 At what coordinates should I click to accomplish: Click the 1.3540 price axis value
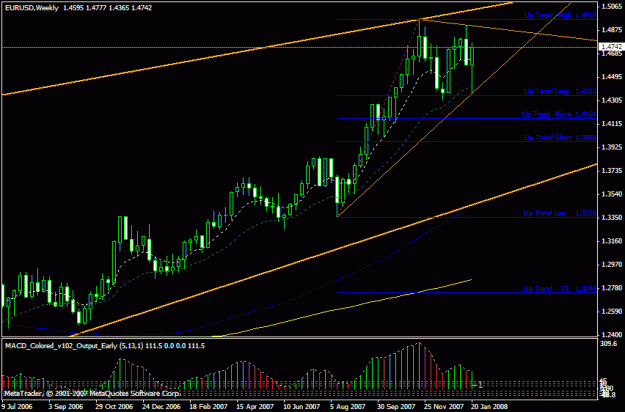coord(612,194)
